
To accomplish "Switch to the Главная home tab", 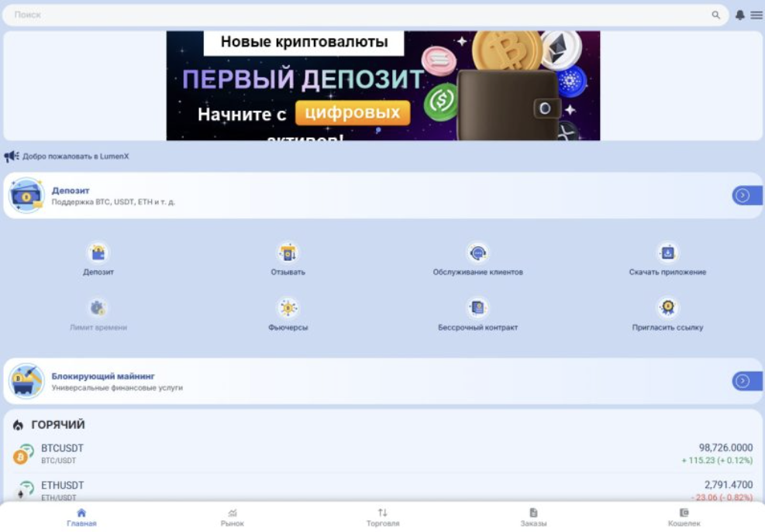I will point(81,517).
